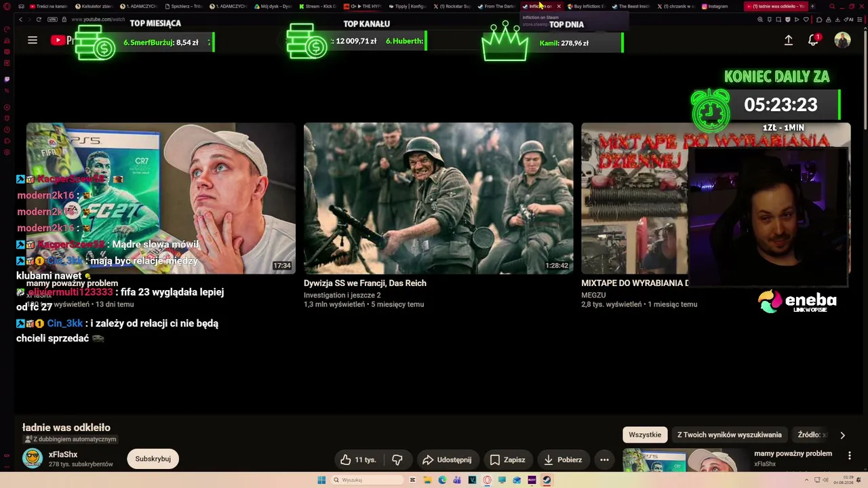
Task: Open Opera browser from the taskbar
Action: point(487,480)
